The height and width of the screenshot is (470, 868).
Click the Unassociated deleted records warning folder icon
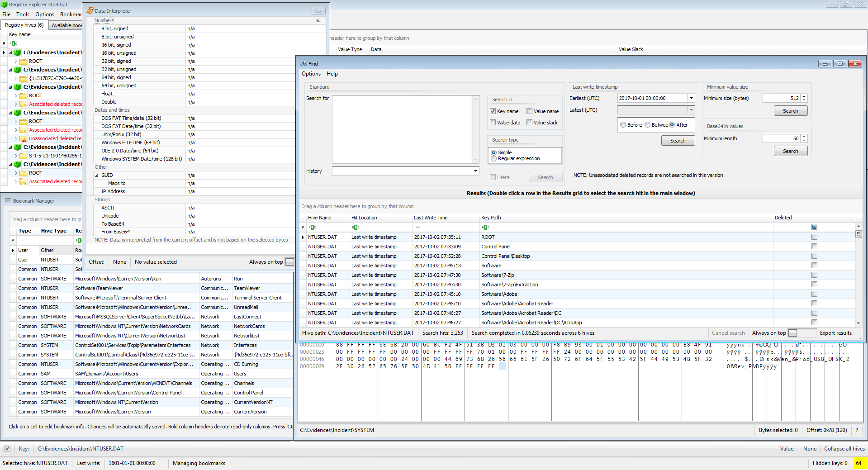(x=23, y=138)
